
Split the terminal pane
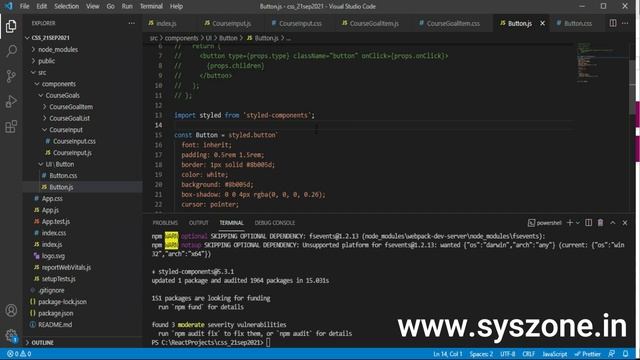588,223
